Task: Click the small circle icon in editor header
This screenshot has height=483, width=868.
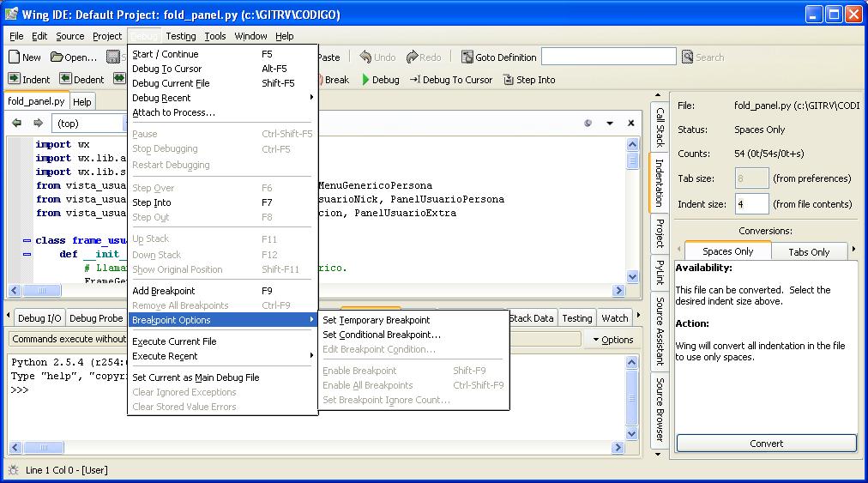Action: click(588, 123)
